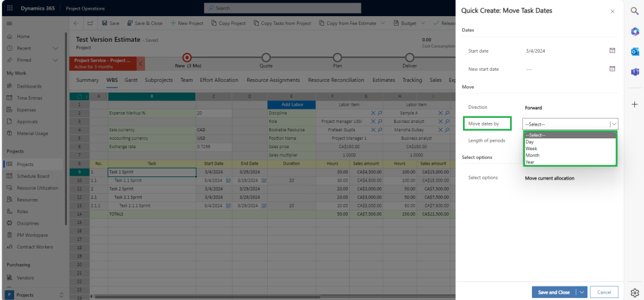Open calendar picker for New start date
Screen dimensions: 644x300
coord(612,68)
